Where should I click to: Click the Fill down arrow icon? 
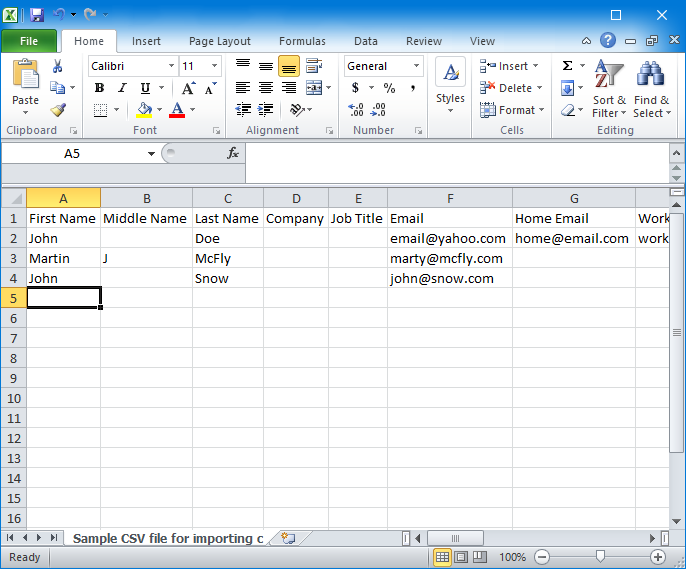pyautogui.click(x=567, y=88)
